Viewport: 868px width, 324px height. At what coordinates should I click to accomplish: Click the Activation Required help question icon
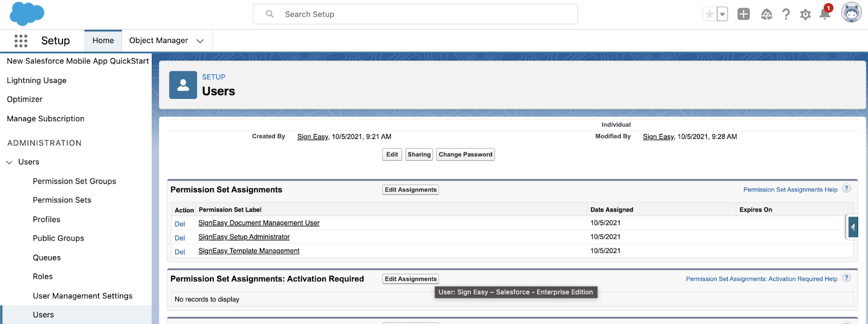846,277
